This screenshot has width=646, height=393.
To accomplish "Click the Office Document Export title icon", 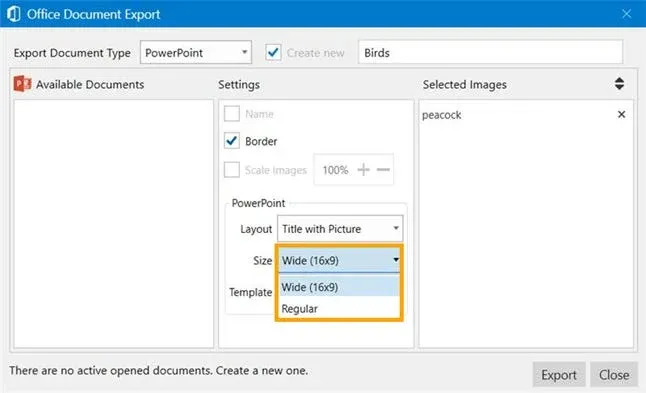I will tap(14, 14).
